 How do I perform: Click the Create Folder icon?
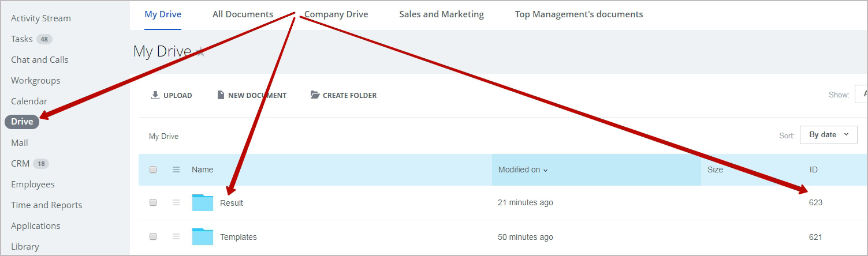(x=315, y=95)
